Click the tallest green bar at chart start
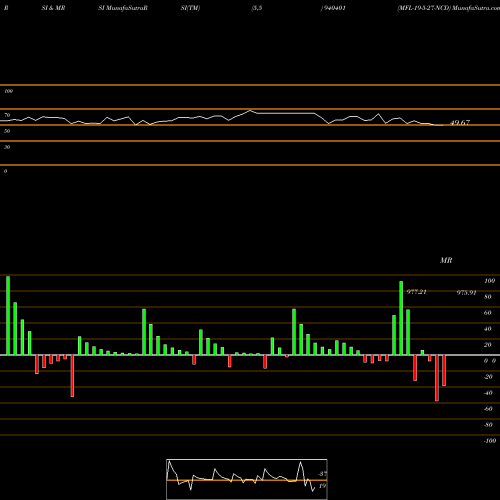 8,315
